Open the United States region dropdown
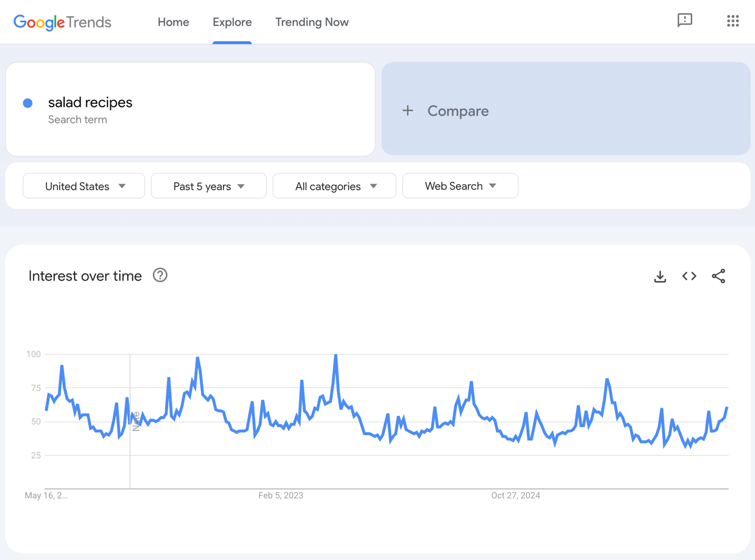This screenshot has height=560, width=755. click(84, 186)
